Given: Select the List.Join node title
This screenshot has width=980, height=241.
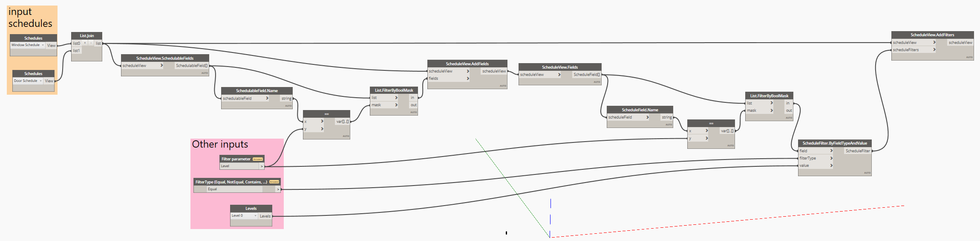Looking at the screenshot, I should click(x=86, y=36).
